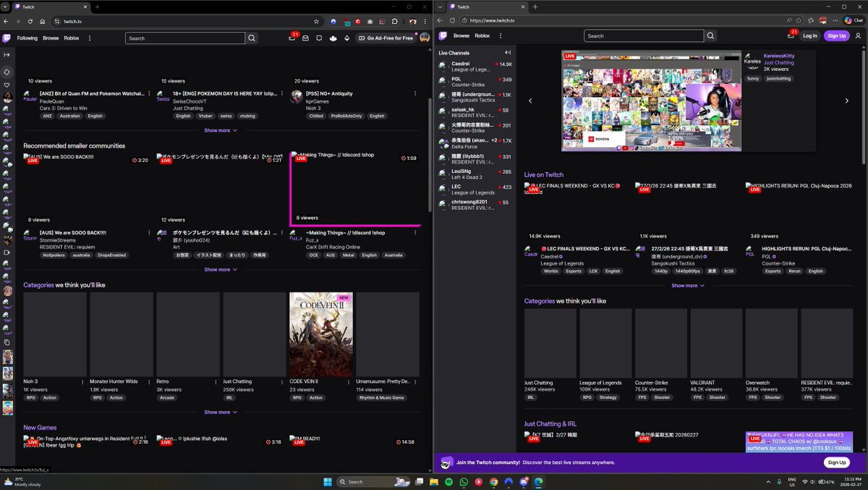Open Caedrel in Live Channels list
This screenshot has height=490, width=868.
(475, 67)
